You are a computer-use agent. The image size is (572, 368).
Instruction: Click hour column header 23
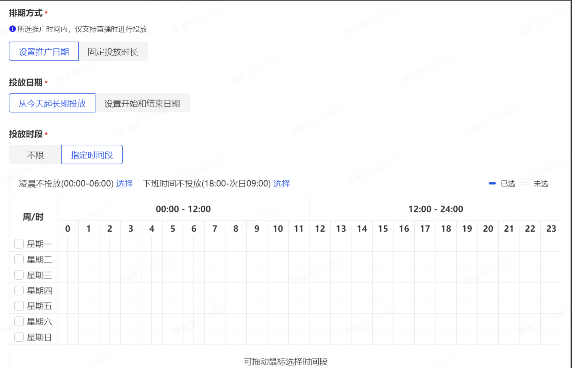pyautogui.click(x=551, y=229)
